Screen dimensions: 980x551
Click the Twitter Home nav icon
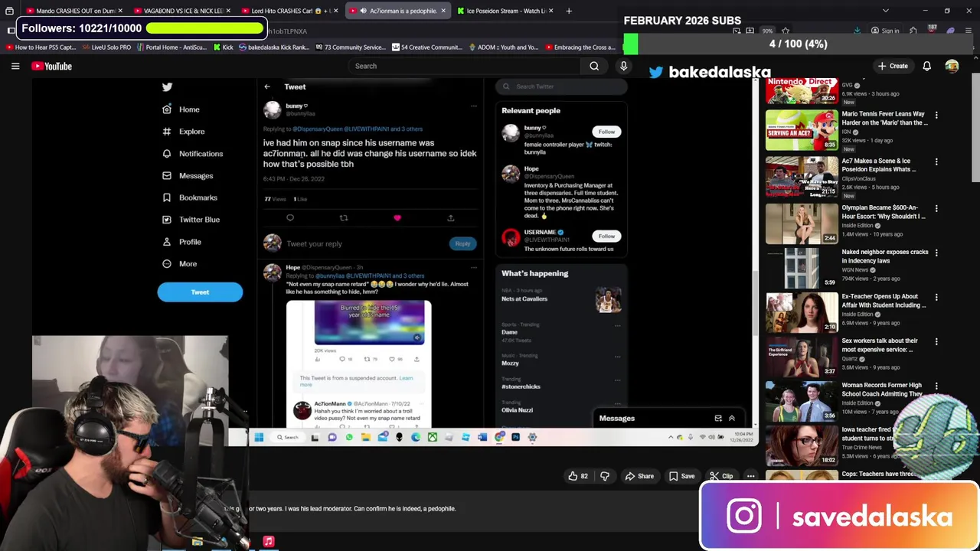[167, 109]
